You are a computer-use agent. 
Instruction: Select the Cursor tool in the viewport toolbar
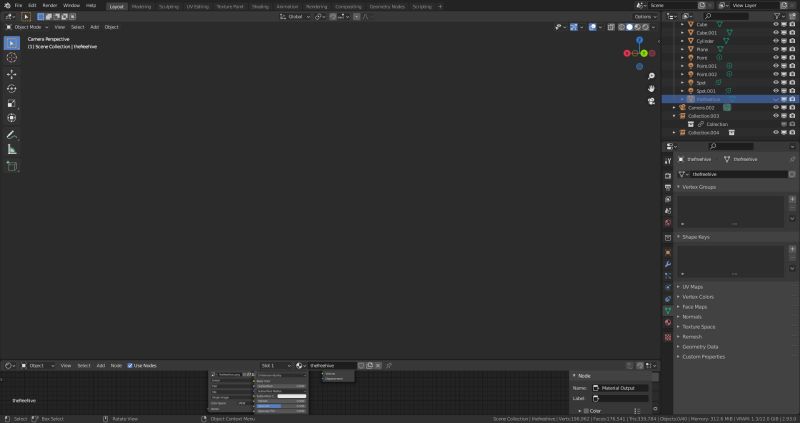(12, 58)
